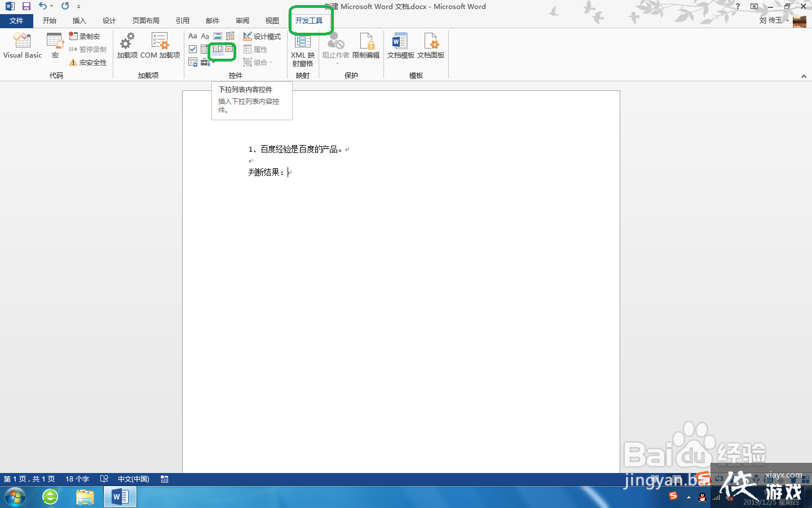This screenshot has width=812, height=508.
Task: Switch to the 视图 View tab
Action: (272, 21)
